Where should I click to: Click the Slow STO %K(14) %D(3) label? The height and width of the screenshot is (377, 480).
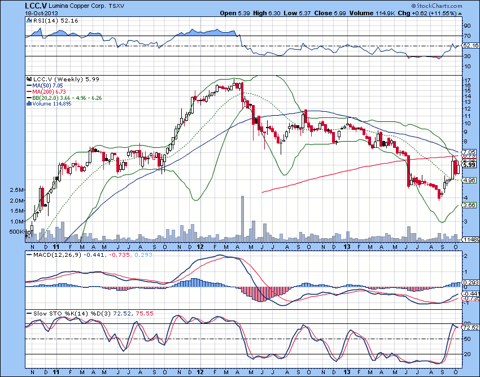(x=72, y=314)
